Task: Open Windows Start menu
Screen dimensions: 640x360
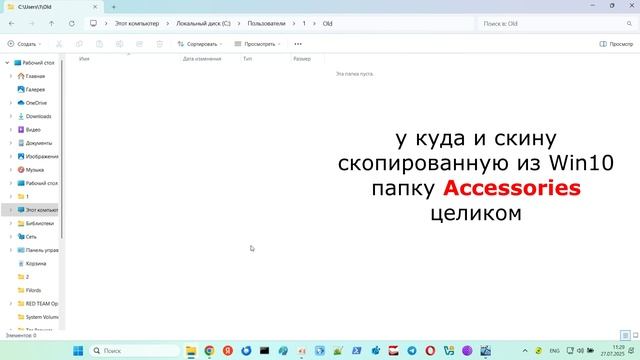Action: 78,351
